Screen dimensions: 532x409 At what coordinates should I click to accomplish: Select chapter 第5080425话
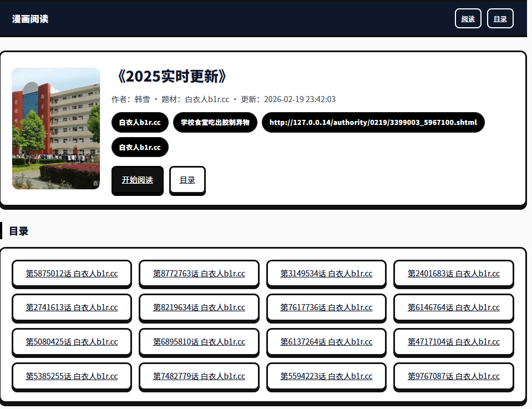click(x=72, y=342)
